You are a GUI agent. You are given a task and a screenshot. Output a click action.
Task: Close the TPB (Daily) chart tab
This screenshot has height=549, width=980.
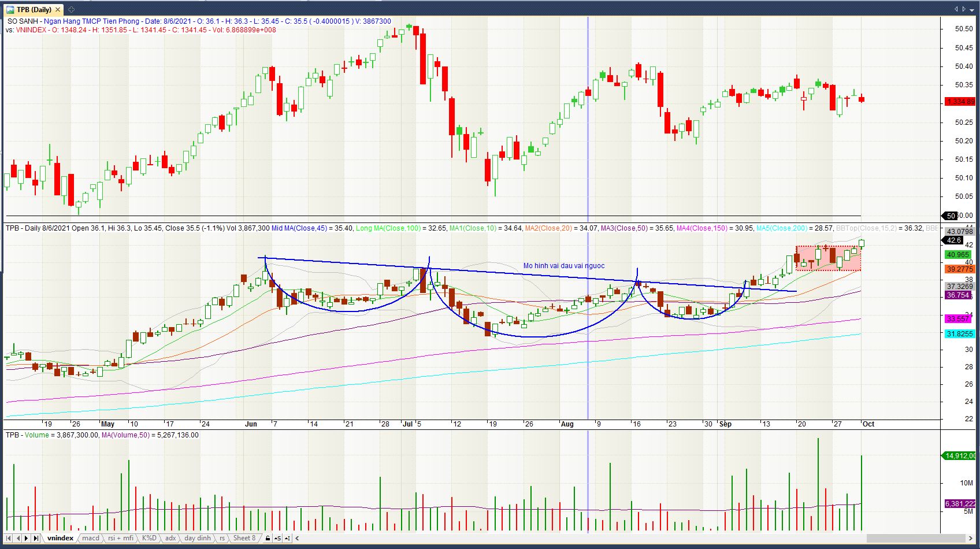coord(58,9)
